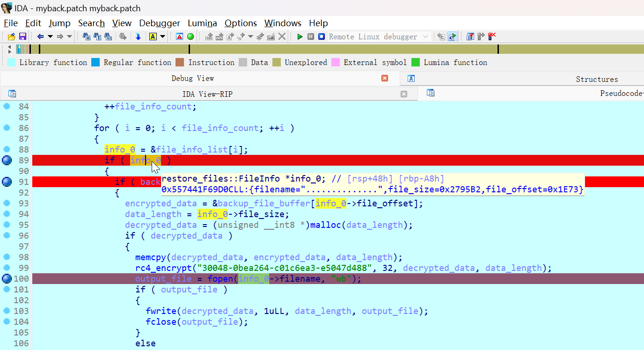The height and width of the screenshot is (350, 644).
Task: Toggle the breakpoint on line 91
Action: coord(7,182)
